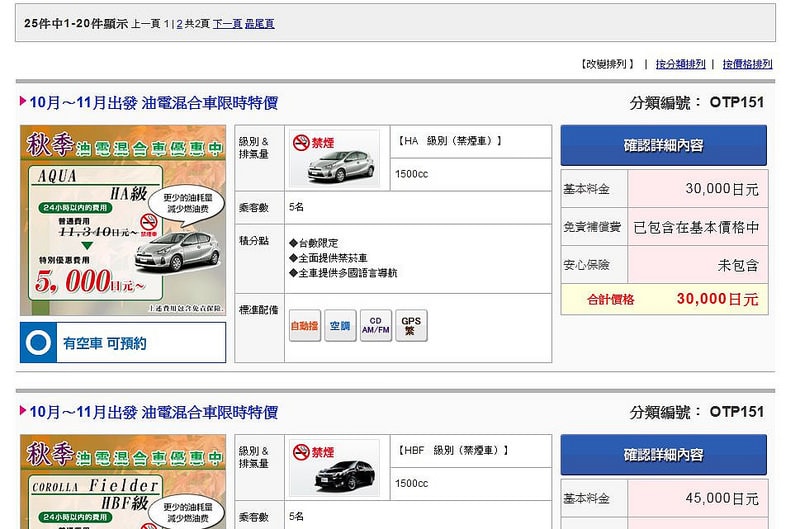The height and width of the screenshot is (529, 800).
Task: Click the 30,000日元 basic fee value
Action: coord(722,189)
